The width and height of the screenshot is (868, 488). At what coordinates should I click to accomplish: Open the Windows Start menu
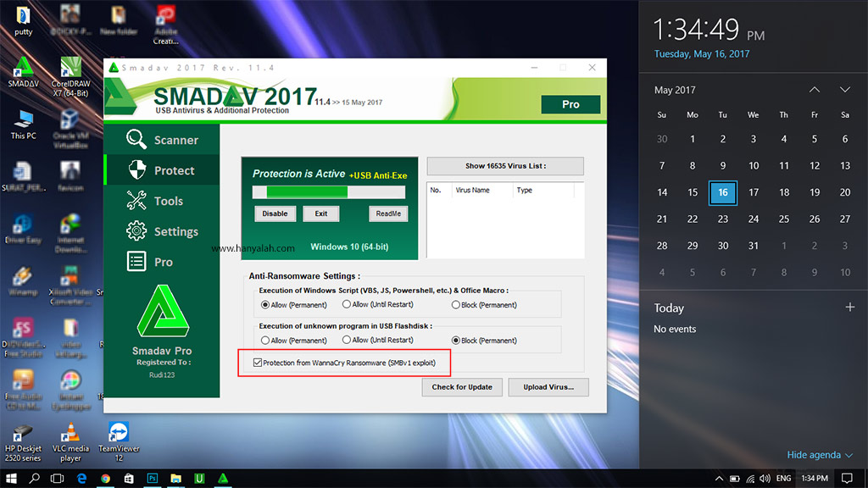click(11, 479)
